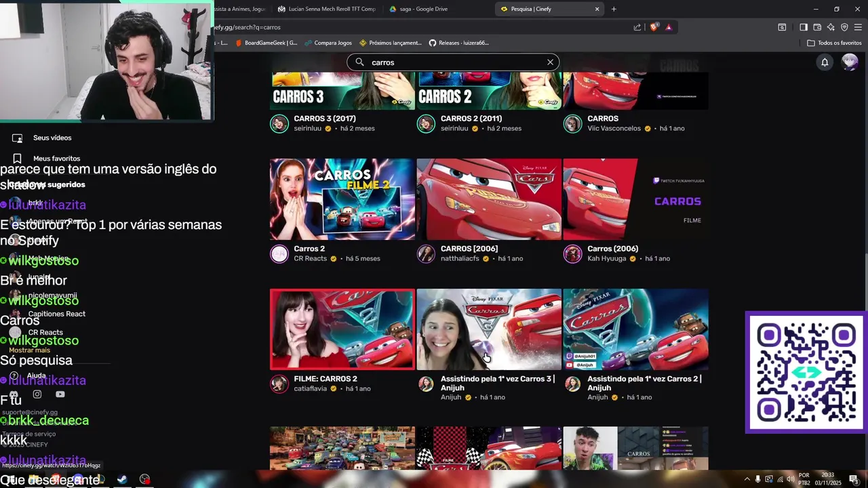Click the magnifier icon in the search bar

click(359, 62)
